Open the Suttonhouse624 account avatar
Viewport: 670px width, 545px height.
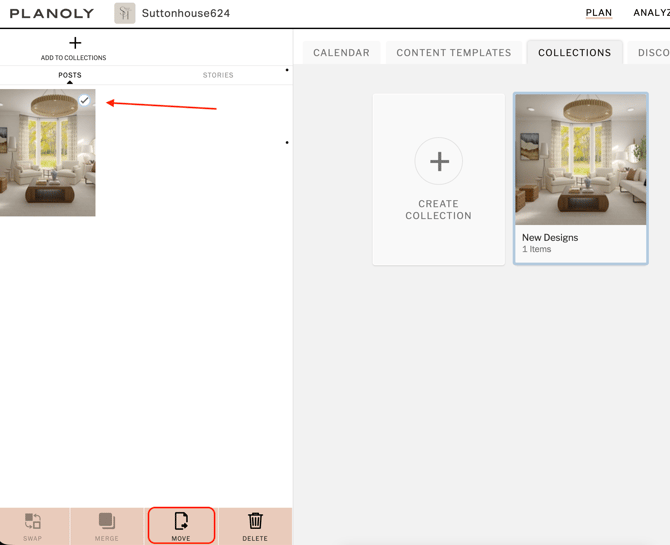[x=125, y=13]
